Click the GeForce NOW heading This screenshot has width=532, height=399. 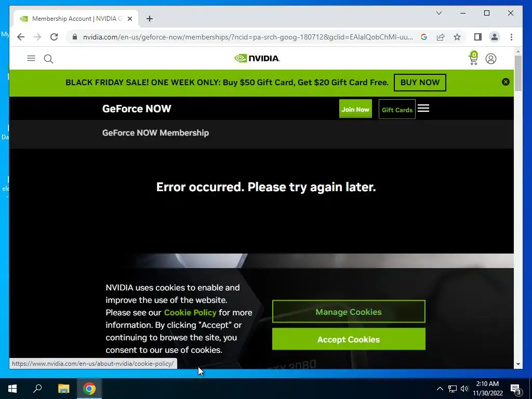(x=137, y=109)
